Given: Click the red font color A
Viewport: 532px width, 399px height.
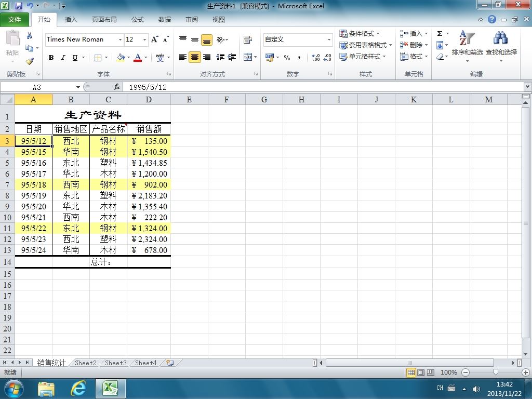Looking at the screenshot, I should 138,57.
